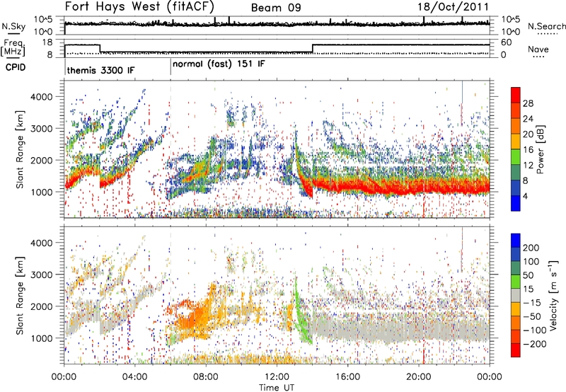The height and width of the screenshot is (392, 566).
Task: Click the '12:00' time tick label
Action: click(277, 377)
